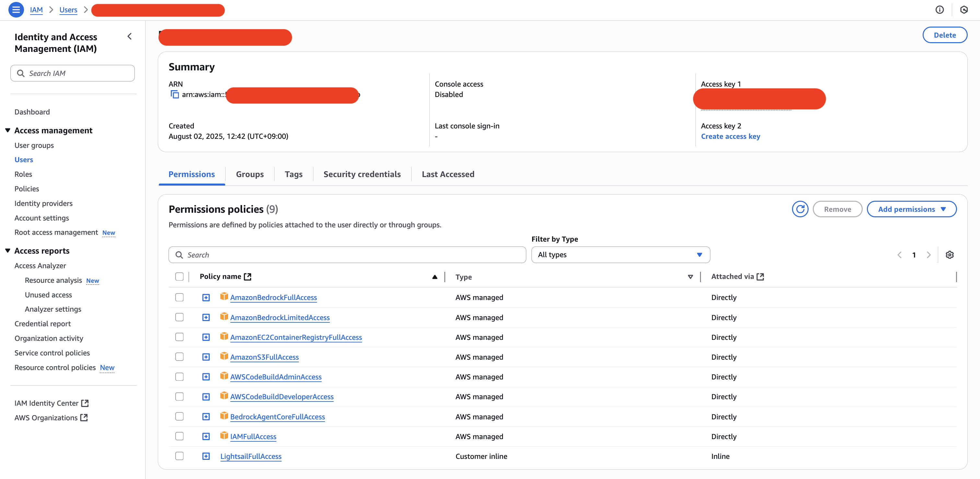This screenshot has height=479, width=980.
Task: Click the refresh policies icon
Action: (800, 209)
